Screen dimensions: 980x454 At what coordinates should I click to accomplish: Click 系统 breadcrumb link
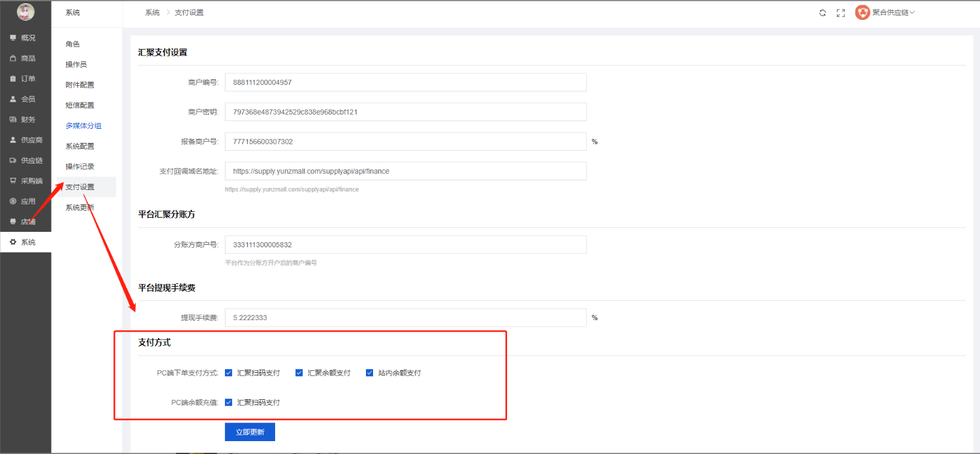pyautogui.click(x=152, y=13)
